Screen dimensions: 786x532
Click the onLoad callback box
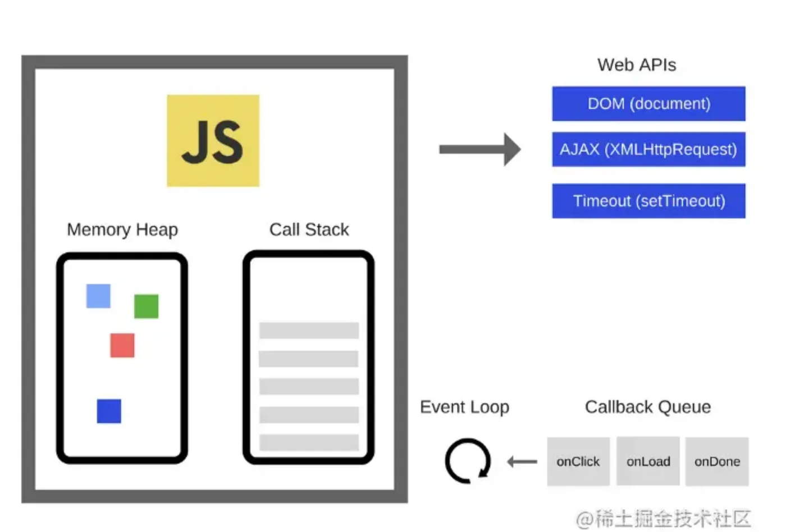648,461
